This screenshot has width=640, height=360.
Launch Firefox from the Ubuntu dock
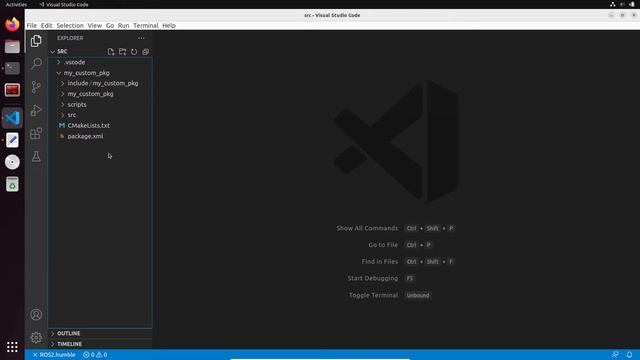[12, 24]
